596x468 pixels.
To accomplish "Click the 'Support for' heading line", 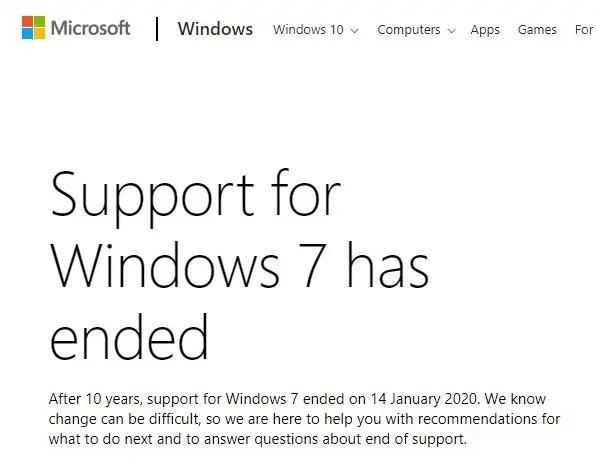I will tap(195, 198).
